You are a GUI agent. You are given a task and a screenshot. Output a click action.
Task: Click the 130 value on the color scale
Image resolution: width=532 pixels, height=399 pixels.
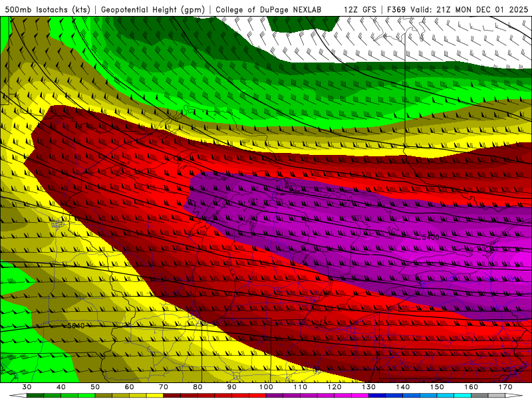point(369,387)
